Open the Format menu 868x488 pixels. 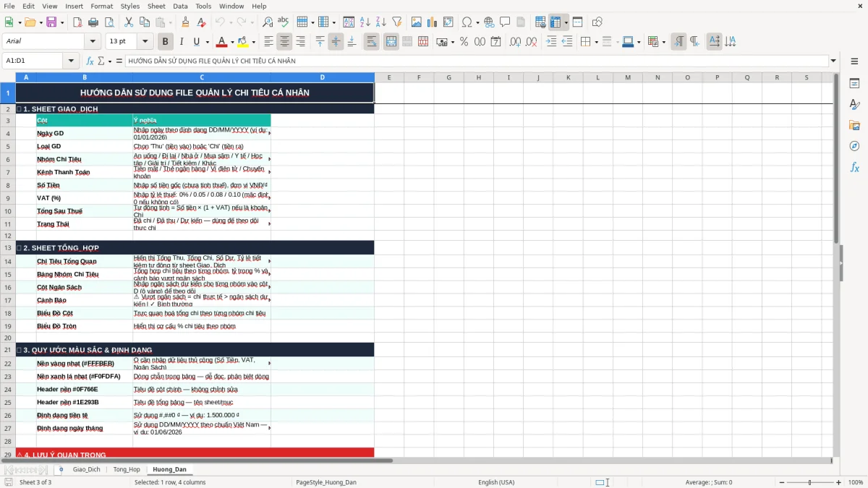(101, 6)
